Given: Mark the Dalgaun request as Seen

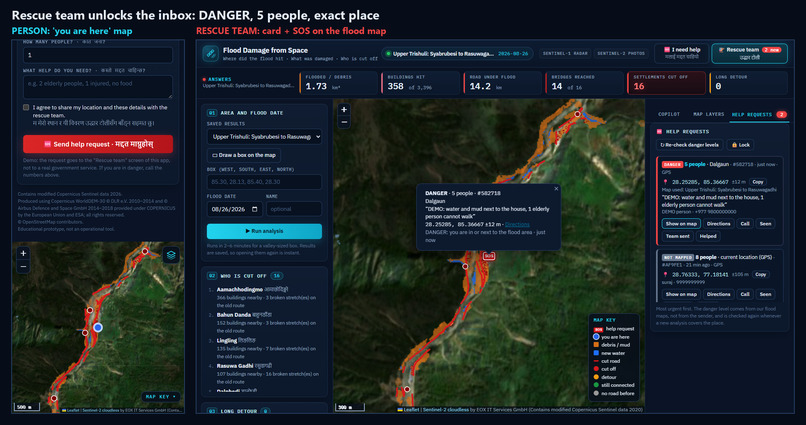Looking at the screenshot, I should coord(765,224).
